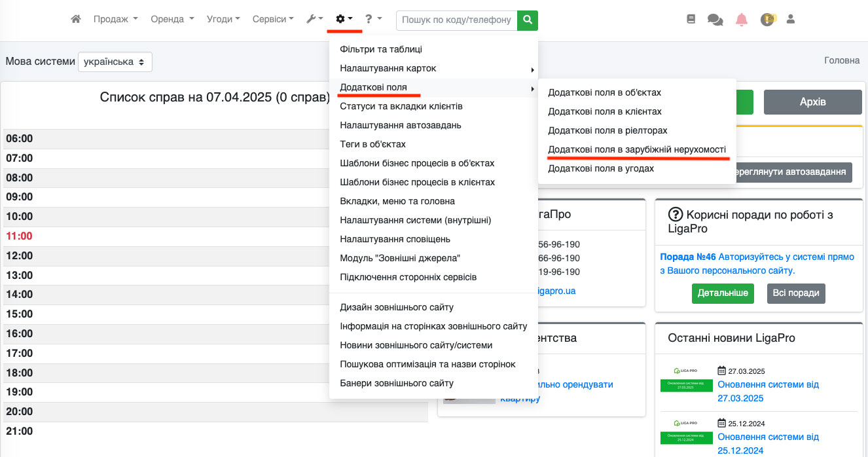Viewport: 868px width, 457px height.
Task: Expand the Сервіси dropdown menu
Action: [273, 20]
